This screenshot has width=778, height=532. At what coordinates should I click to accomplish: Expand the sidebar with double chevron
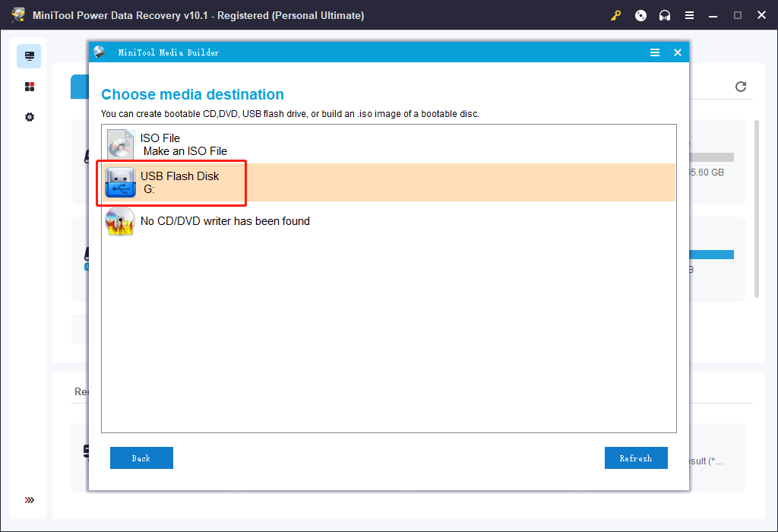30,500
